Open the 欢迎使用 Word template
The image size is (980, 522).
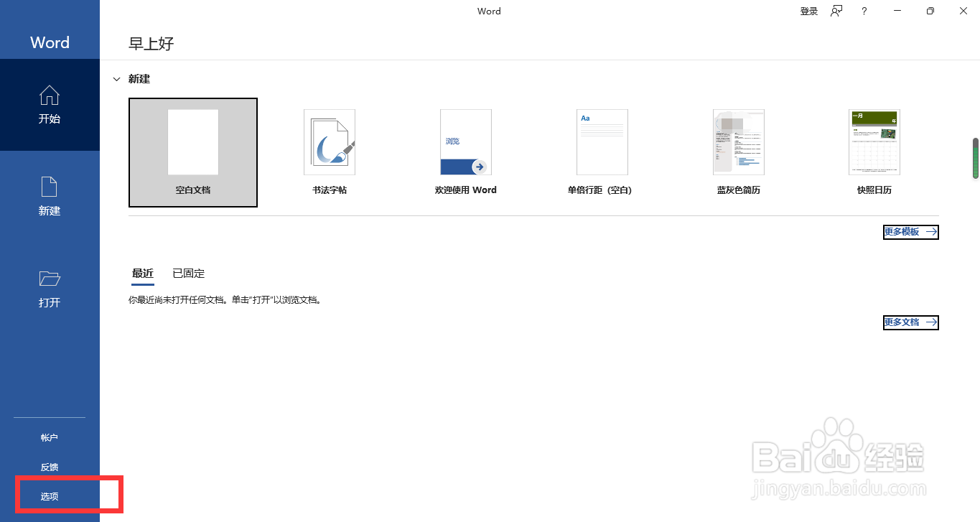tap(466, 152)
